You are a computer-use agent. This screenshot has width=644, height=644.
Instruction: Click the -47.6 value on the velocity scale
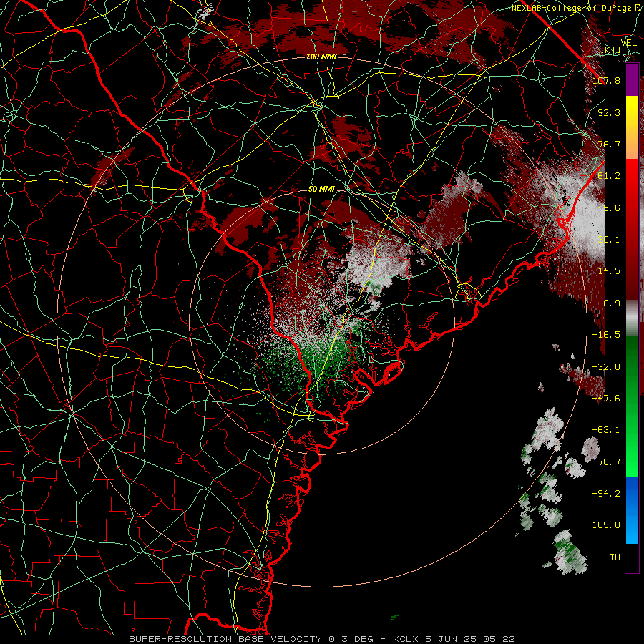coord(606,399)
